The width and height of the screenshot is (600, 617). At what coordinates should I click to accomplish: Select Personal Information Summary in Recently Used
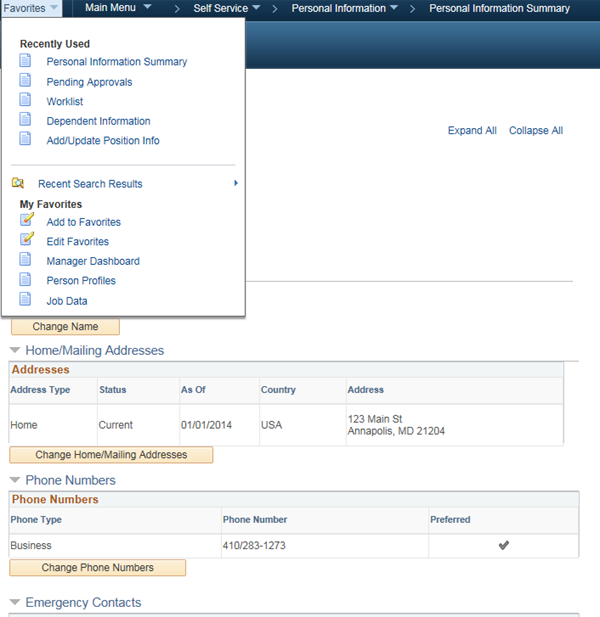[x=117, y=62]
